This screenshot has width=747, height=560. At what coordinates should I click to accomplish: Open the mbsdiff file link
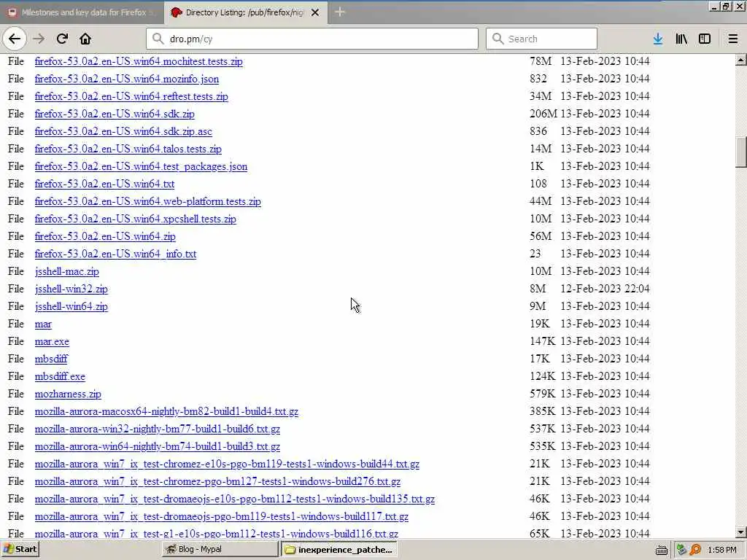click(x=52, y=359)
